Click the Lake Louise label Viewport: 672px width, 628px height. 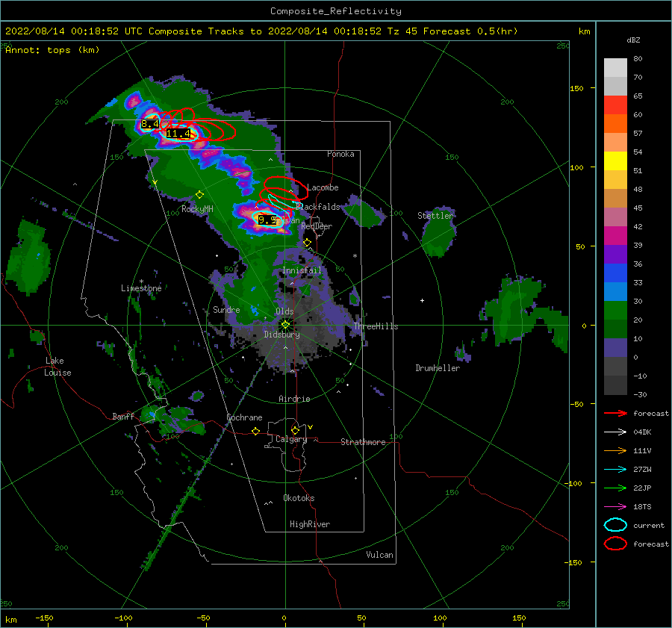click(57, 367)
